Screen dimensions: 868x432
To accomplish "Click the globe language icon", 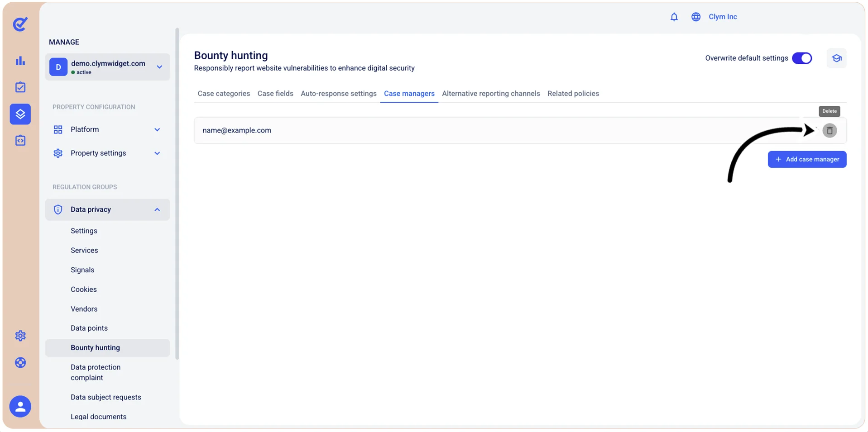I will [696, 17].
